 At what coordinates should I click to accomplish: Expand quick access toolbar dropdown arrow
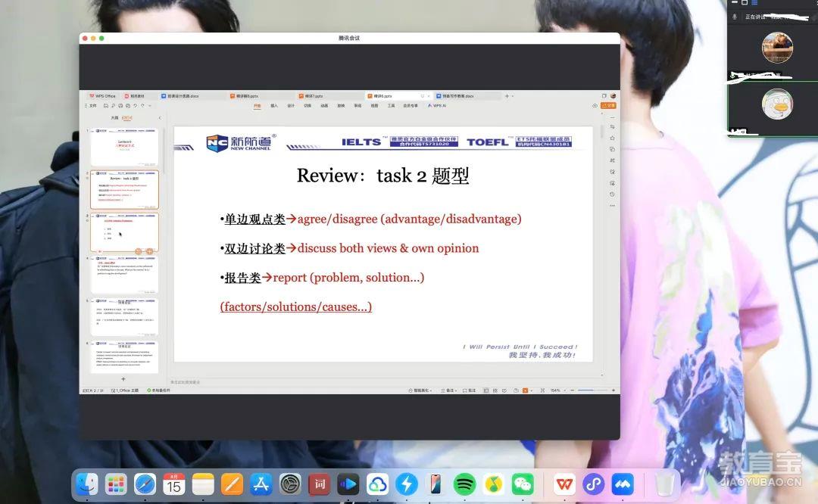[150, 106]
